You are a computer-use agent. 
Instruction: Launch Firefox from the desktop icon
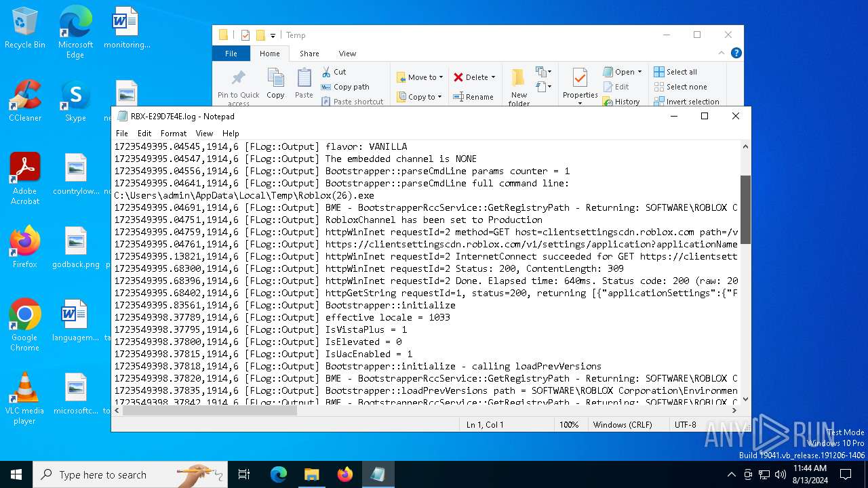[25, 247]
